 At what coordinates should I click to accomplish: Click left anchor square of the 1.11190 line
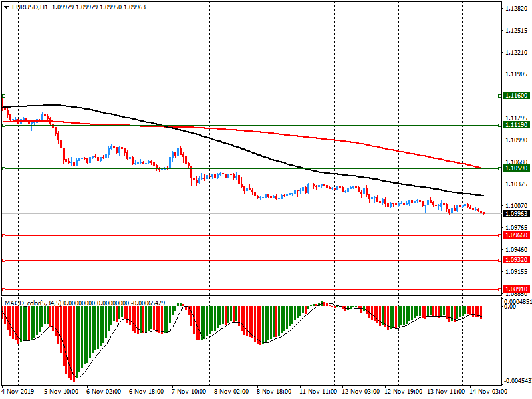(x=3, y=125)
